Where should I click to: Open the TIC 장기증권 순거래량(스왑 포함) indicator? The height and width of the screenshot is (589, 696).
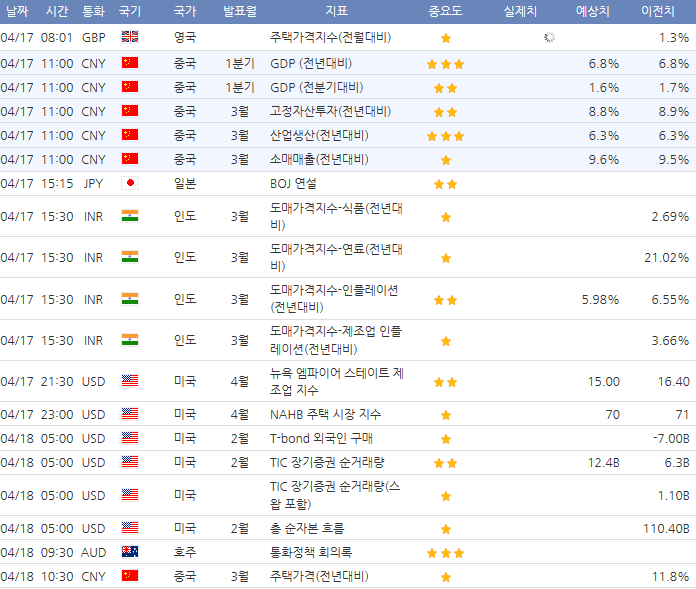[x=335, y=495]
